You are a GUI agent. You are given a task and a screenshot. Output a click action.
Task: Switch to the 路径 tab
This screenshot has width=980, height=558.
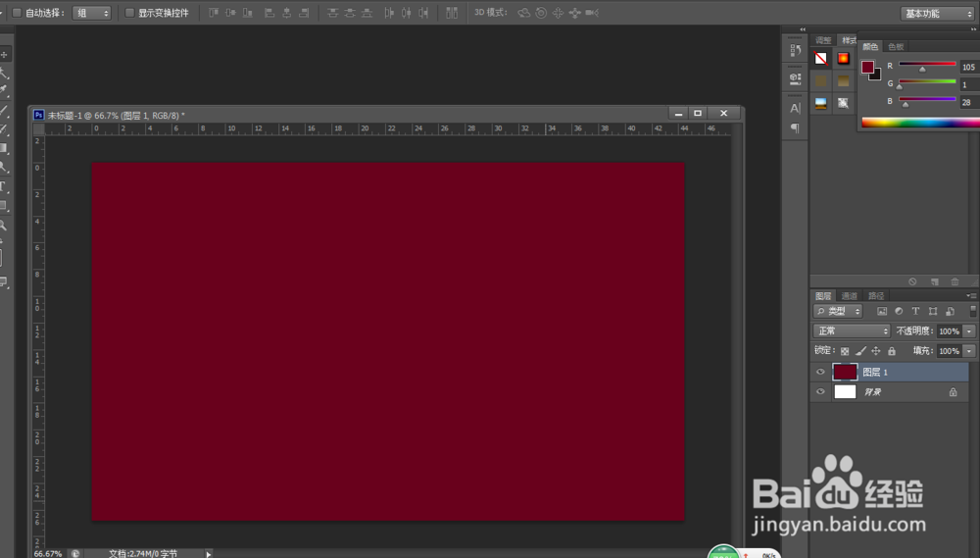pos(876,296)
